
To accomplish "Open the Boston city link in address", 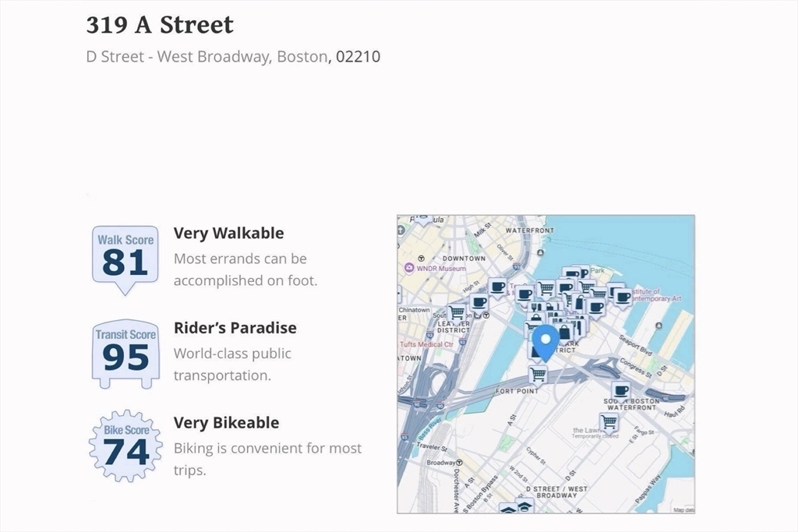I will point(302,56).
